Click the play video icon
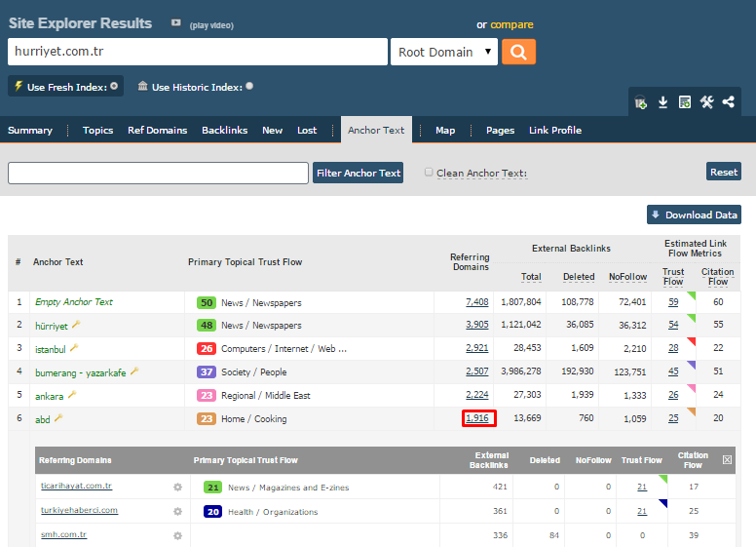Screen dimensions: 756x547 [x=176, y=23]
